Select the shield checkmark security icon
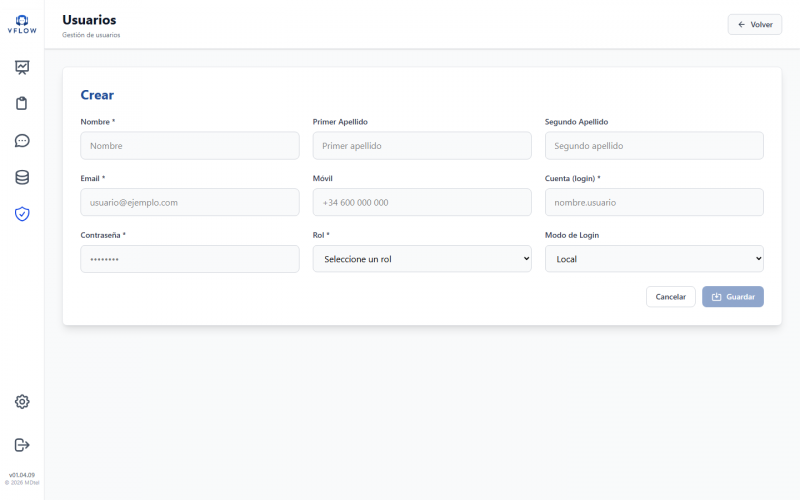 coord(22,214)
